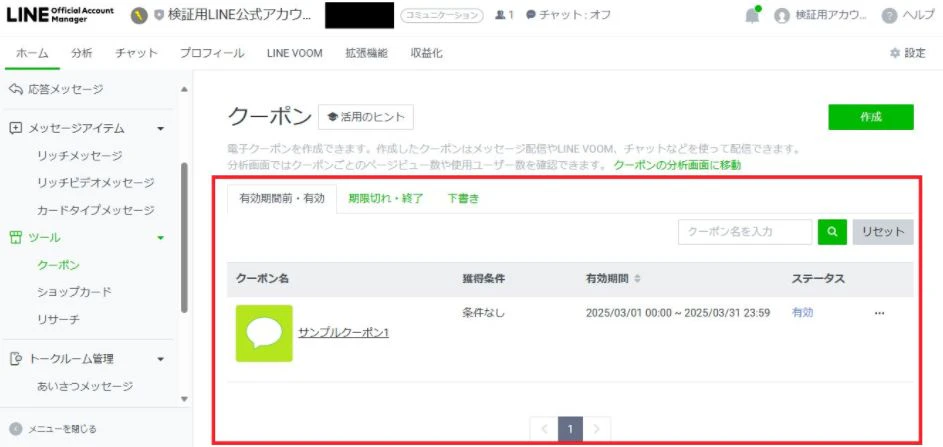Open リッチビデオメッセージ in sidebar

[96, 182]
